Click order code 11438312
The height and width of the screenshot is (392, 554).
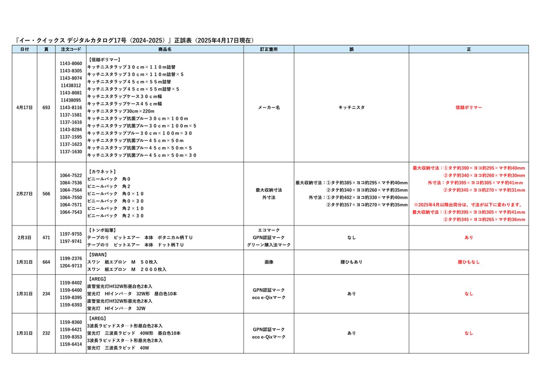(70, 85)
